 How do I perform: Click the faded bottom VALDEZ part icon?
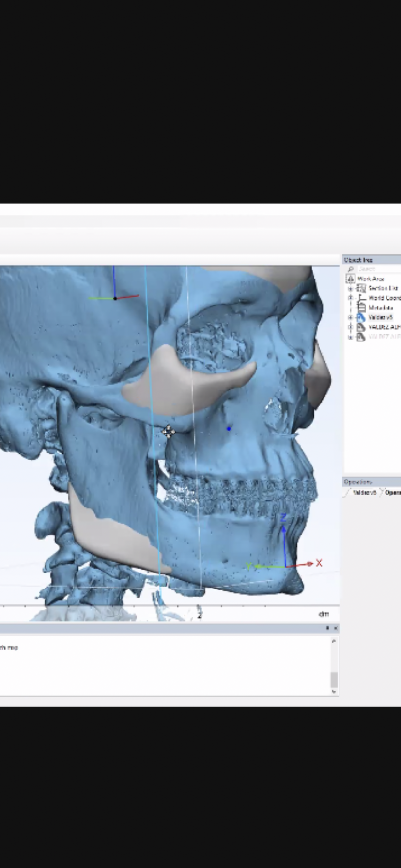(361, 337)
